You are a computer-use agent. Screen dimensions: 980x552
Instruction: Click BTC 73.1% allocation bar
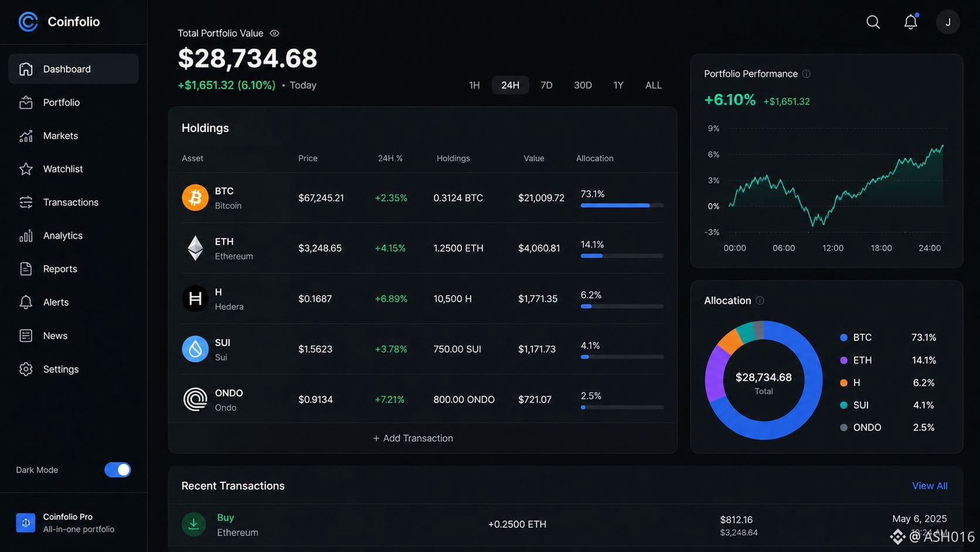[622, 205]
